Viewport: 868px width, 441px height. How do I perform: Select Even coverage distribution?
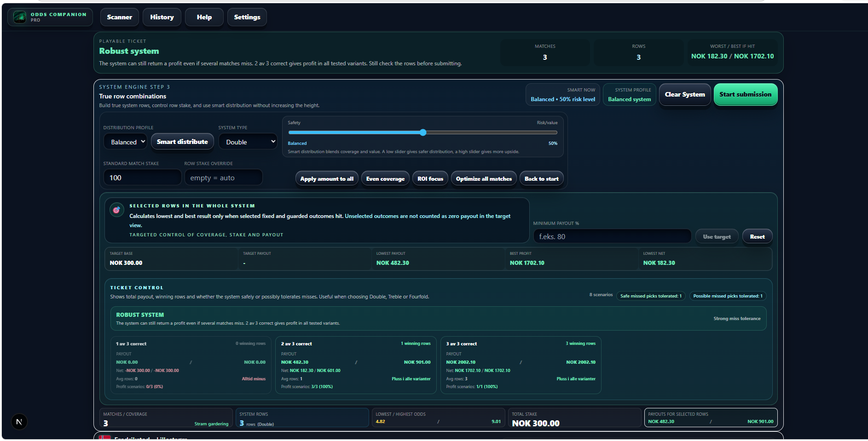(386, 179)
